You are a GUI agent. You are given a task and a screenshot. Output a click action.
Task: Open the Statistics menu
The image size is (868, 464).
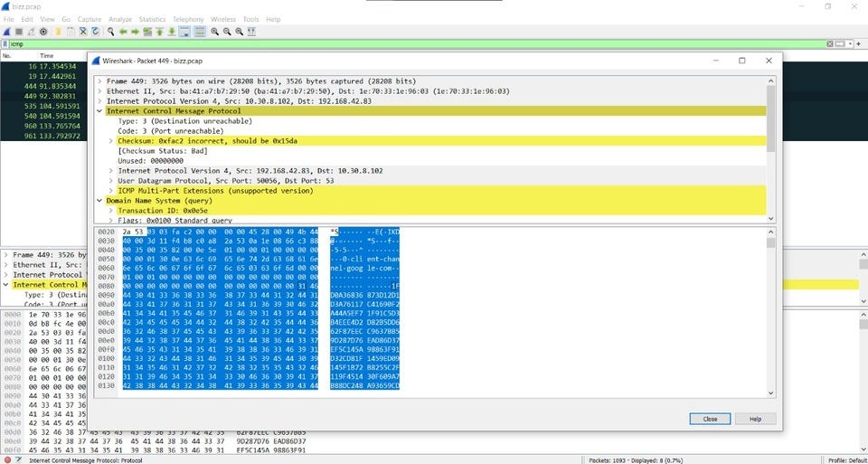pos(152,19)
